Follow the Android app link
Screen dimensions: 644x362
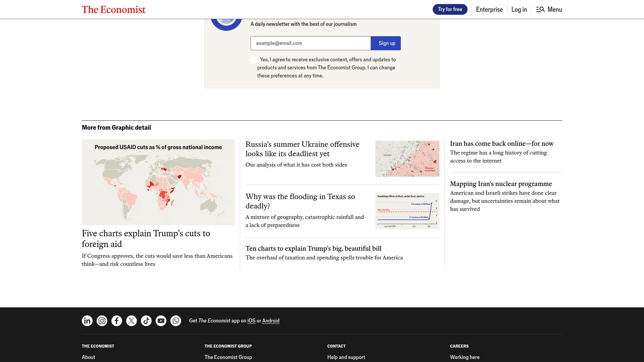pyautogui.click(x=271, y=321)
